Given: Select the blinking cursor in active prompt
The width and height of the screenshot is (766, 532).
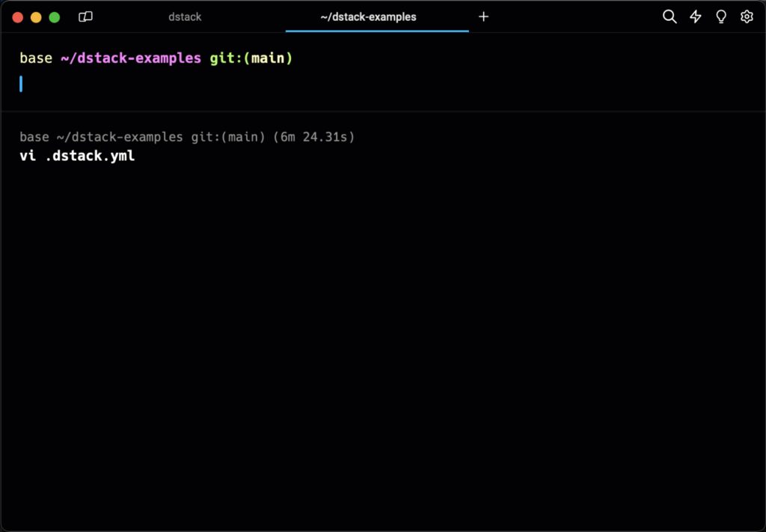Looking at the screenshot, I should (x=22, y=84).
